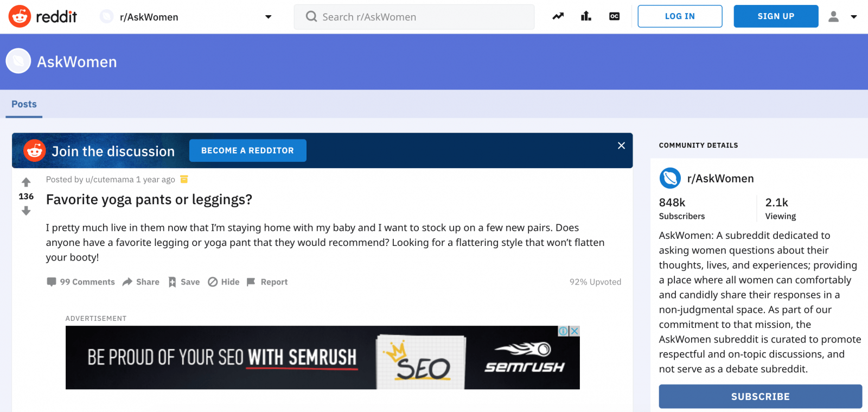The height and width of the screenshot is (412, 868).
Task: Save this post
Action: [x=184, y=282]
